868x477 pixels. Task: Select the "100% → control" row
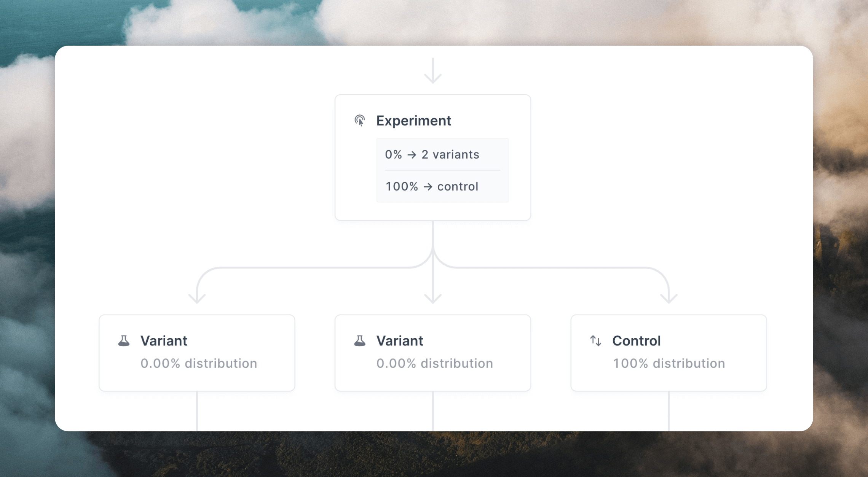[442, 186]
